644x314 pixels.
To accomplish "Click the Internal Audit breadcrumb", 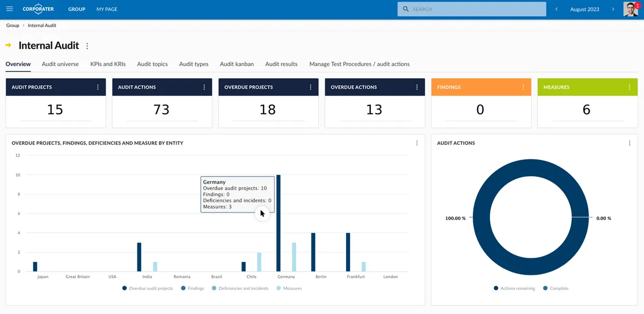I will (x=42, y=25).
